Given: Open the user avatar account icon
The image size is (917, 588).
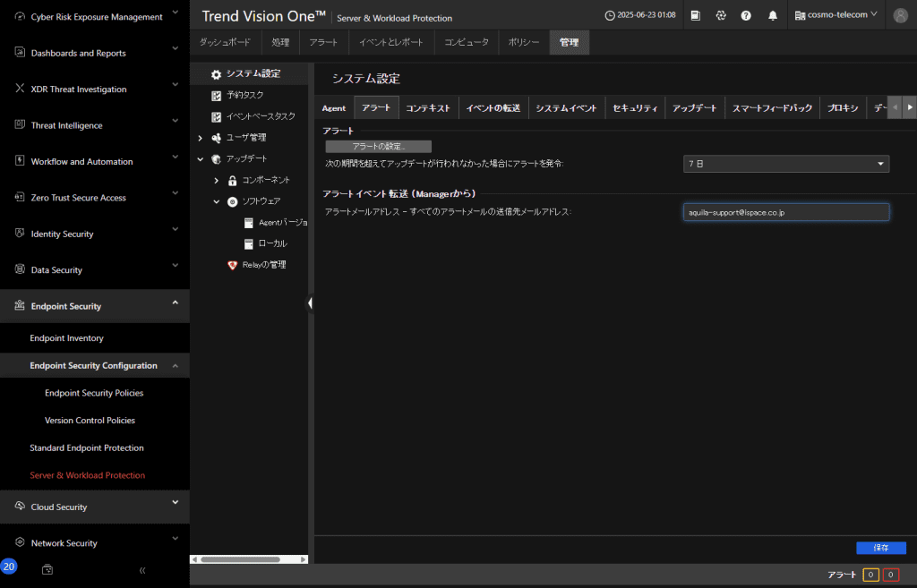Looking at the screenshot, I should 901,15.
